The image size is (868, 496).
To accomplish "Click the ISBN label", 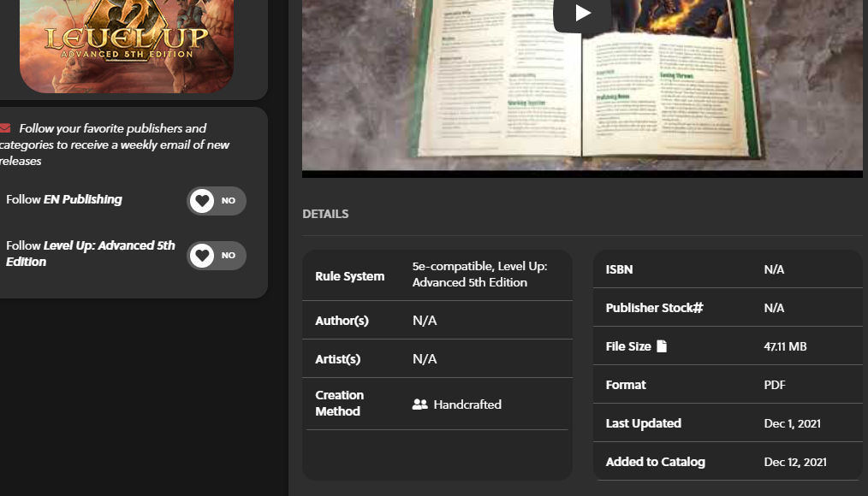I will [x=620, y=269].
